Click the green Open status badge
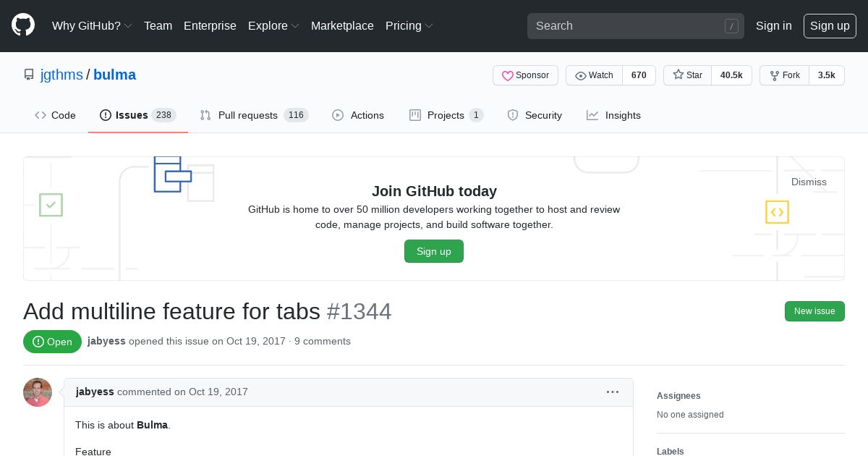 tap(52, 342)
